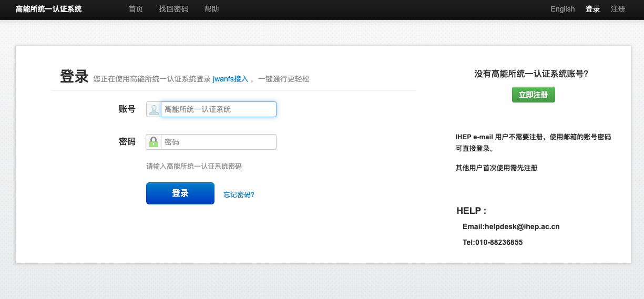Click the Email:helpdesk@ihep.ac.cn text
The width and height of the screenshot is (644, 299).
[511, 226]
